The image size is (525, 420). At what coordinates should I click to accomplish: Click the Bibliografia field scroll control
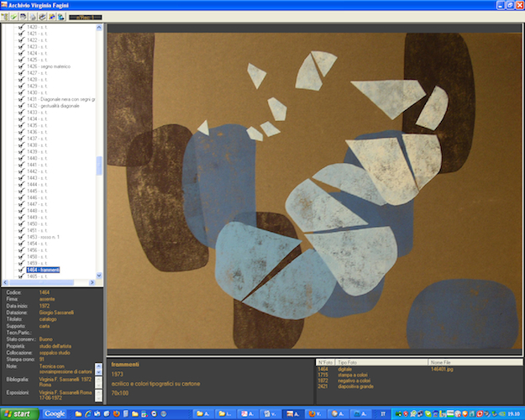click(98, 382)
